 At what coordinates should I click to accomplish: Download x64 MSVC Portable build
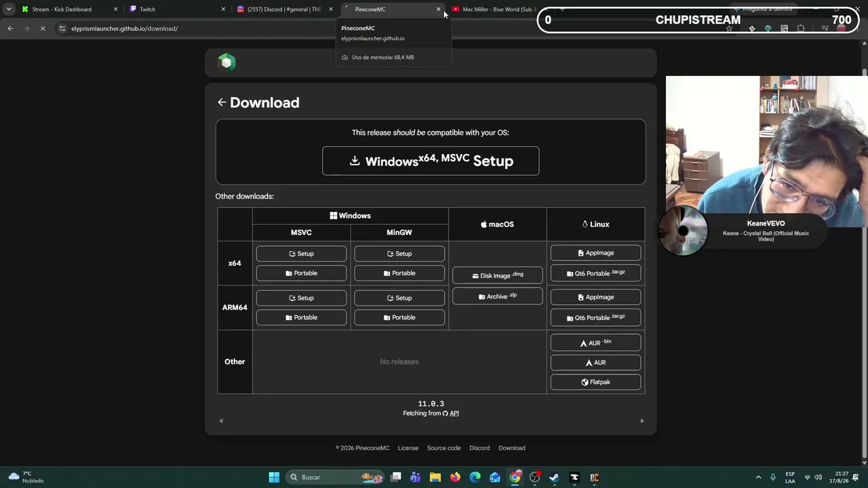coord(301,273)
